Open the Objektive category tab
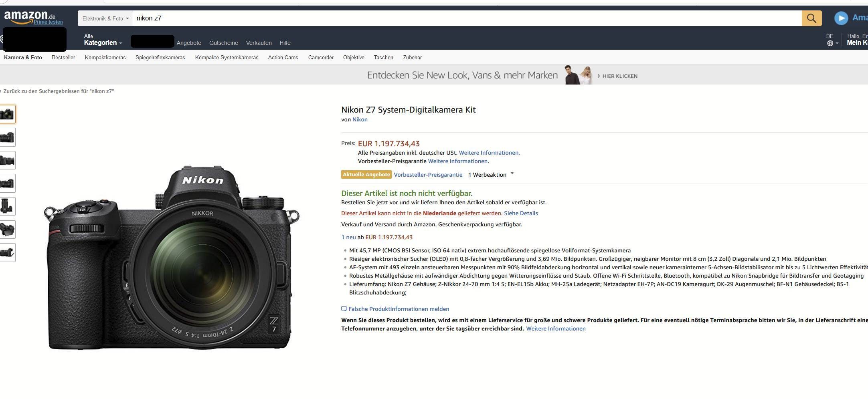868x399 pixels. 353,57
